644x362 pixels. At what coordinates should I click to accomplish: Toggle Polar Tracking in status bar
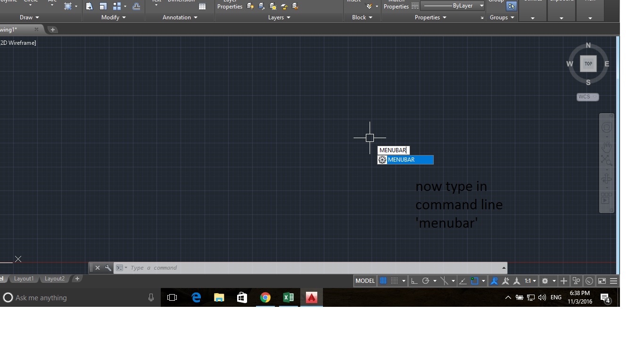426,281
